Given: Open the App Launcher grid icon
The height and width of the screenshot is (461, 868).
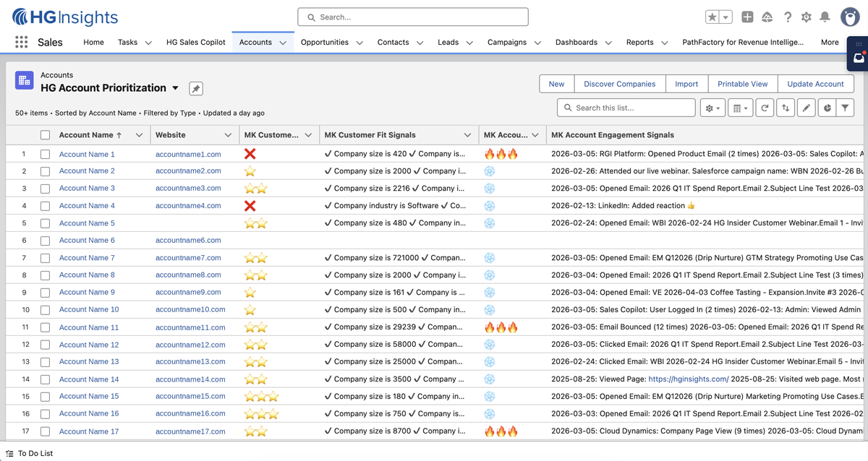Looking at the screenshot, I should click(x=21, y=43).
